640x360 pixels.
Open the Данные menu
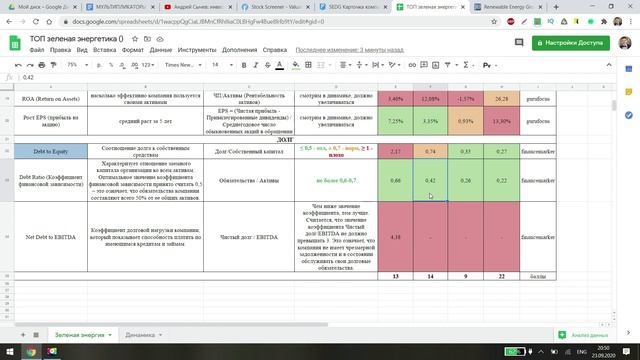point(161,50)
